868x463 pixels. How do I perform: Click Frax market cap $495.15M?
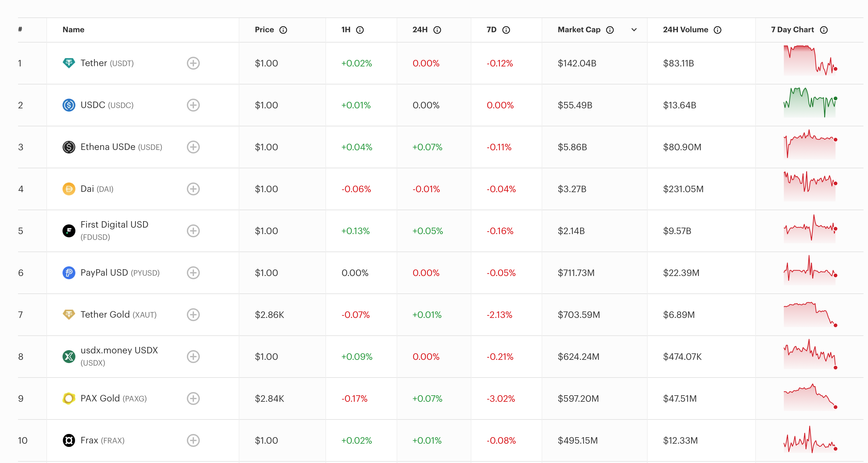[x=578, y=440]
